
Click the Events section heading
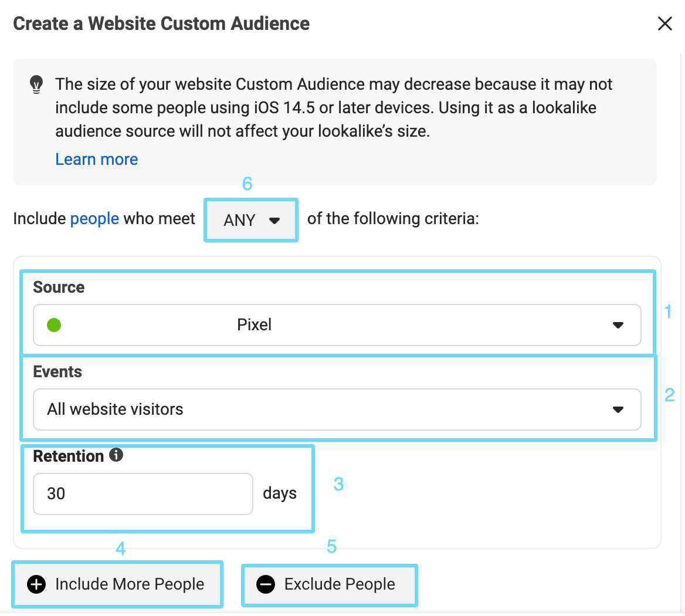click(x=56, y=371)
